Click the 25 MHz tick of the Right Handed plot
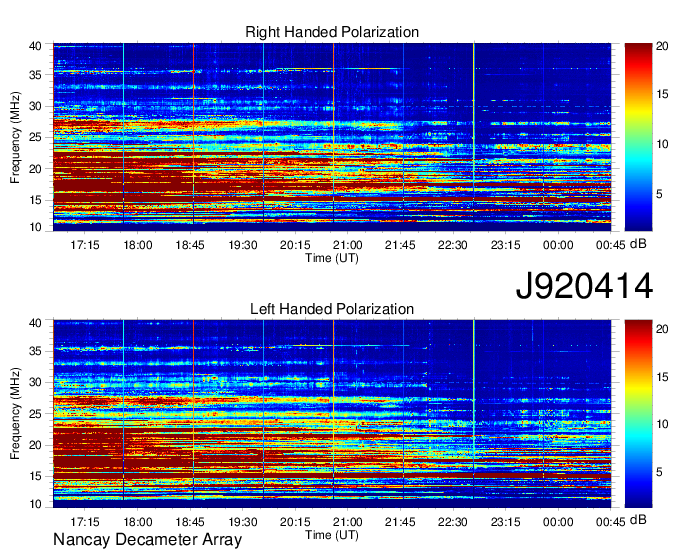This screenshot has width=680, height=552. click(35, 137)
